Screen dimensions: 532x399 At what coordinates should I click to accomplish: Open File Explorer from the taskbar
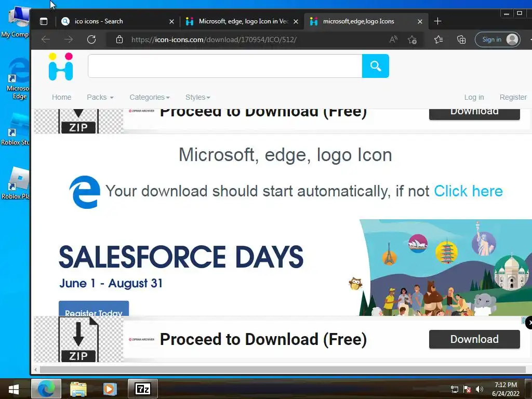pos(78,389)
